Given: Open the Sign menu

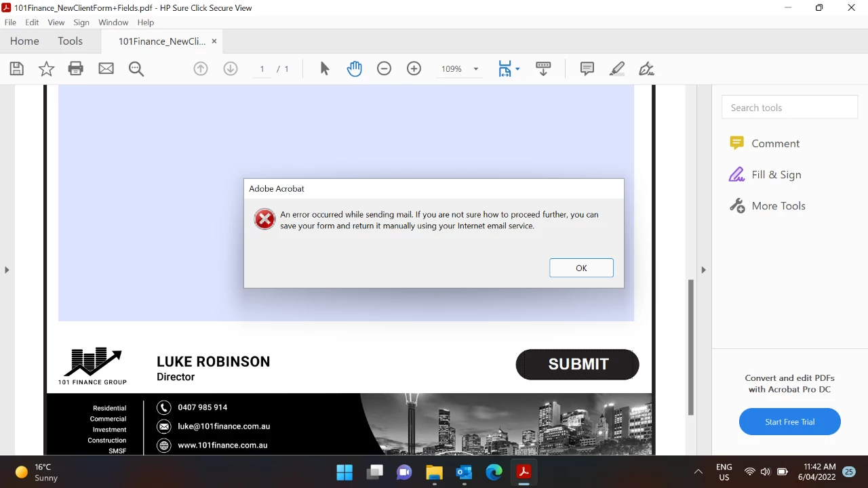Looking at the screenshot, I should pos(81,22).
